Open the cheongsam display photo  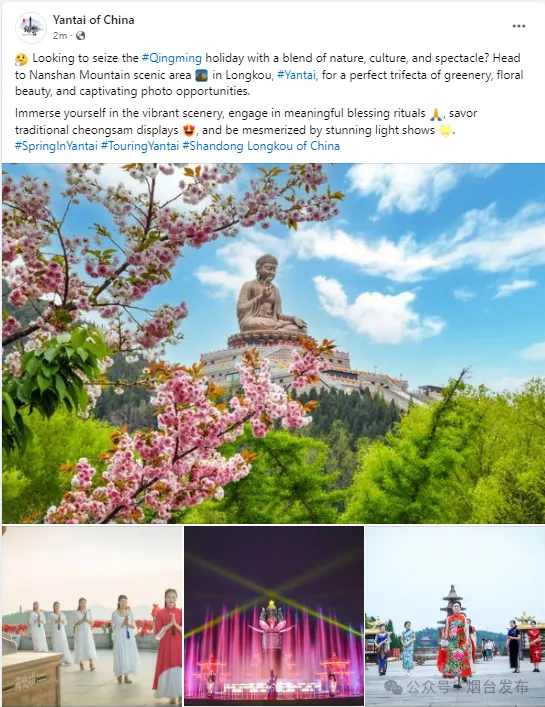click(455, 616)
